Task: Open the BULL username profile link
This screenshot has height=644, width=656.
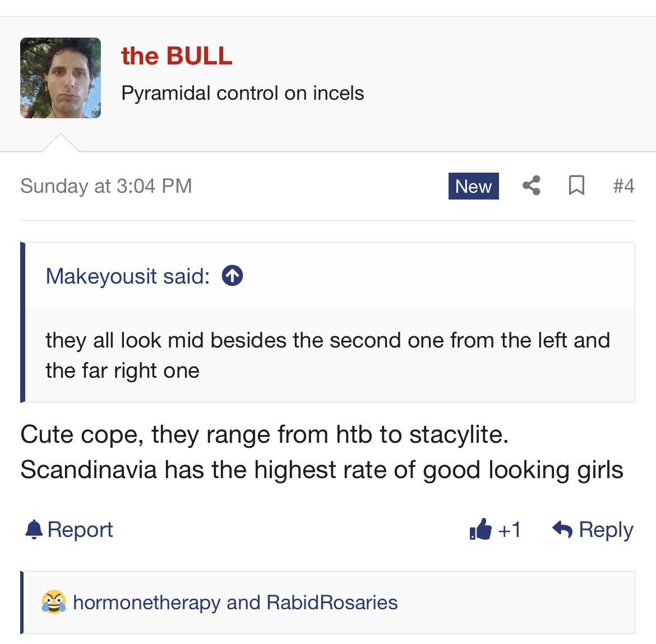Action: coord(177,55)
